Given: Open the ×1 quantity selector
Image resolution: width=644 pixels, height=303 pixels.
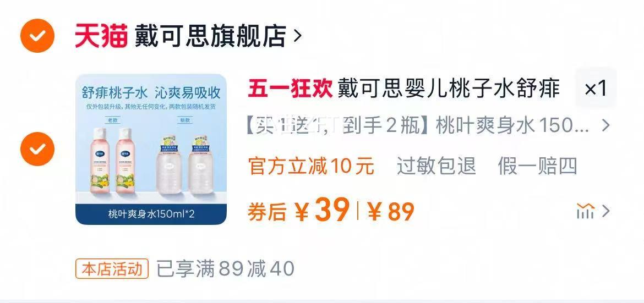Looking at the screenshot, I should click(x=596, y=89).
